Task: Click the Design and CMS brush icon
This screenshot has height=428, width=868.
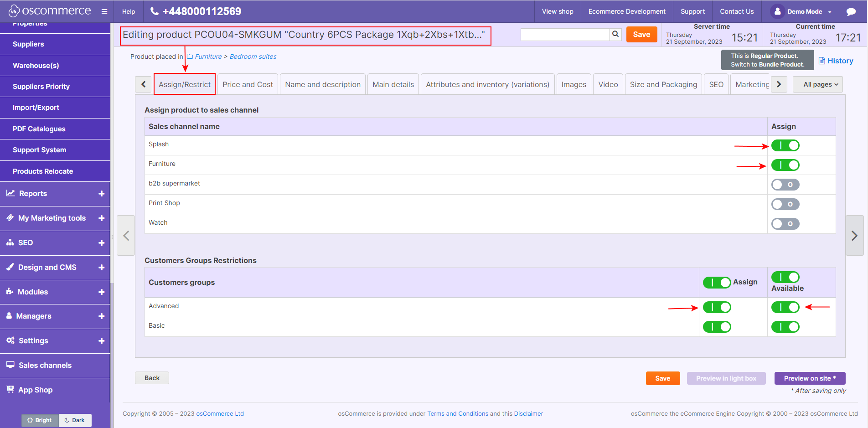Action: (x=10, y=267)
